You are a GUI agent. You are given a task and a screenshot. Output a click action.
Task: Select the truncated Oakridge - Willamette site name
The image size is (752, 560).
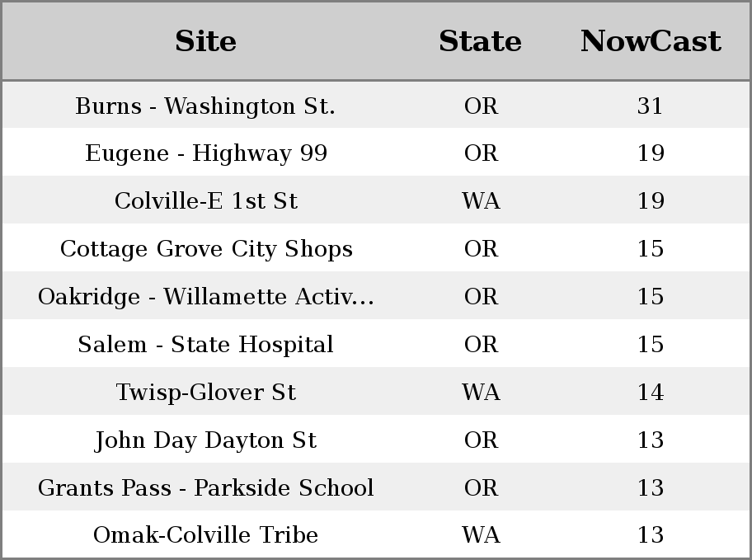coord(206,297)
